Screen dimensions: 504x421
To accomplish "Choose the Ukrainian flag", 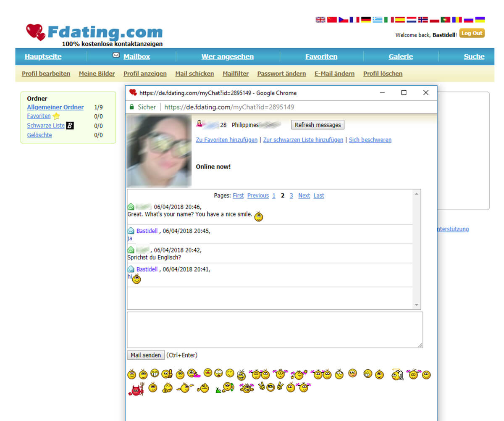I will (480, 20).
